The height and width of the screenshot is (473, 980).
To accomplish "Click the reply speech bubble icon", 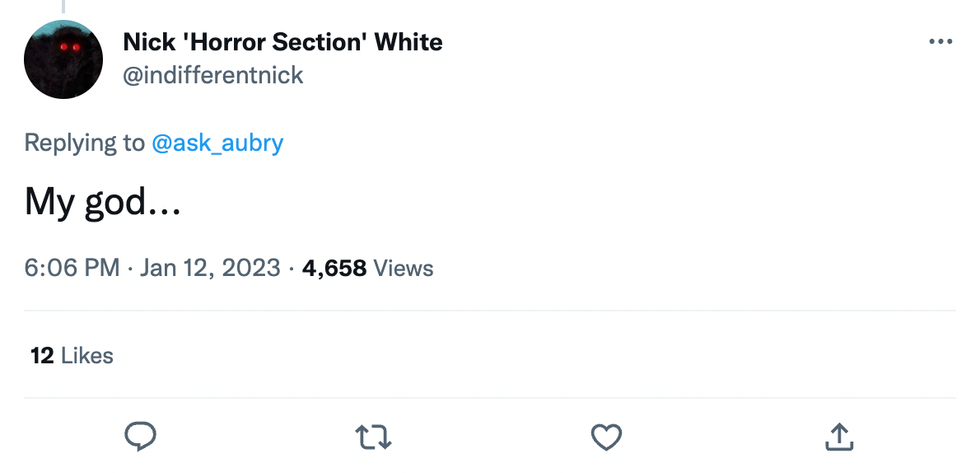I will tap(140, 436).
